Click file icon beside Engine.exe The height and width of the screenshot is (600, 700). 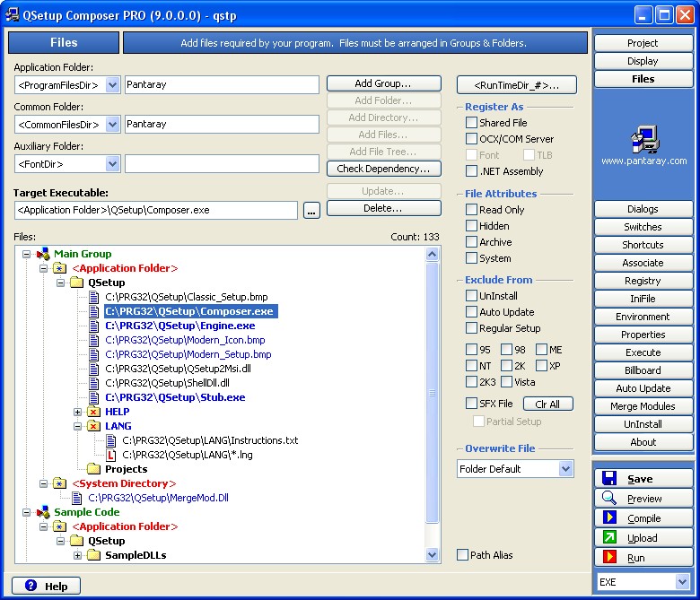coord(93,326)
